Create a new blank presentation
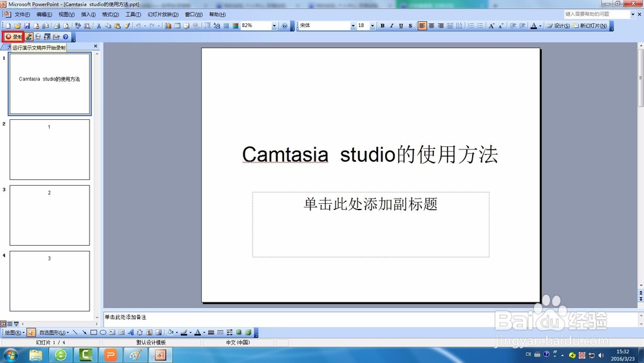The height and width of the screenshot is (363, 644). coord(8,26)
